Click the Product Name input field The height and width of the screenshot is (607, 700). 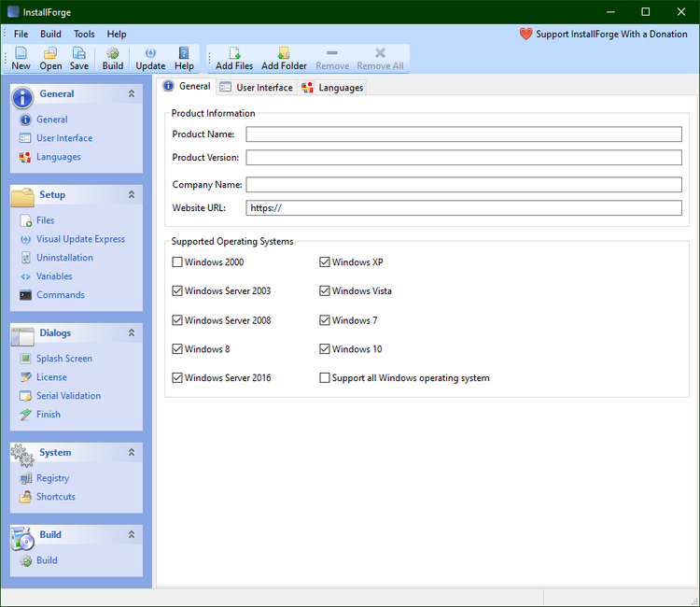click(464, 134)
